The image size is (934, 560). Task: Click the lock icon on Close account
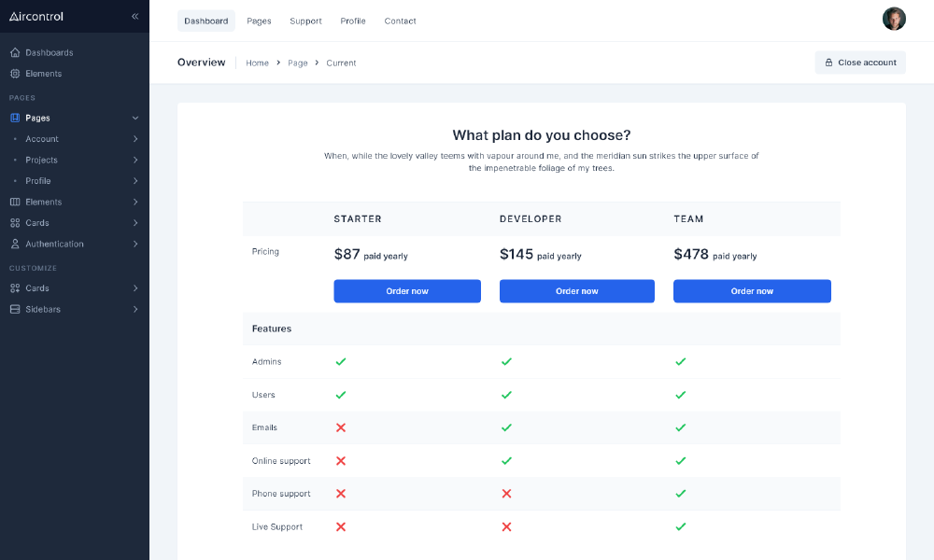pyautogui.click(x=828, y=63)
